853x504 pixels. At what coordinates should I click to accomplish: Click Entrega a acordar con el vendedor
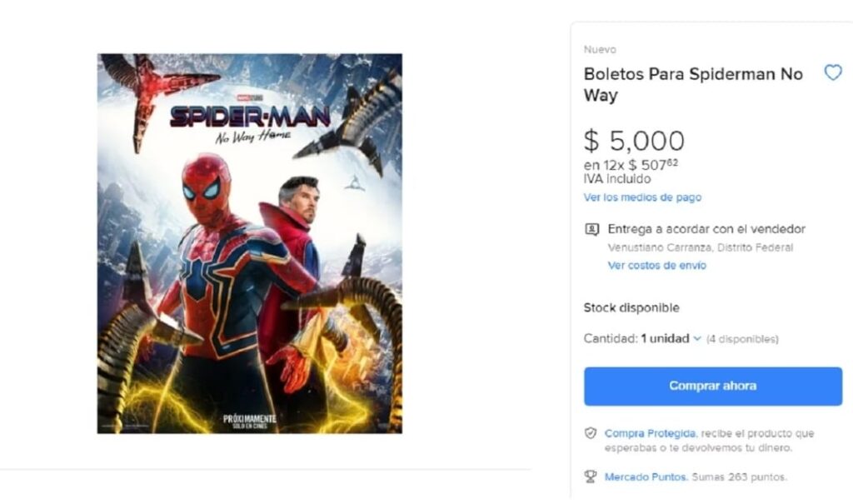click(706, 229)
